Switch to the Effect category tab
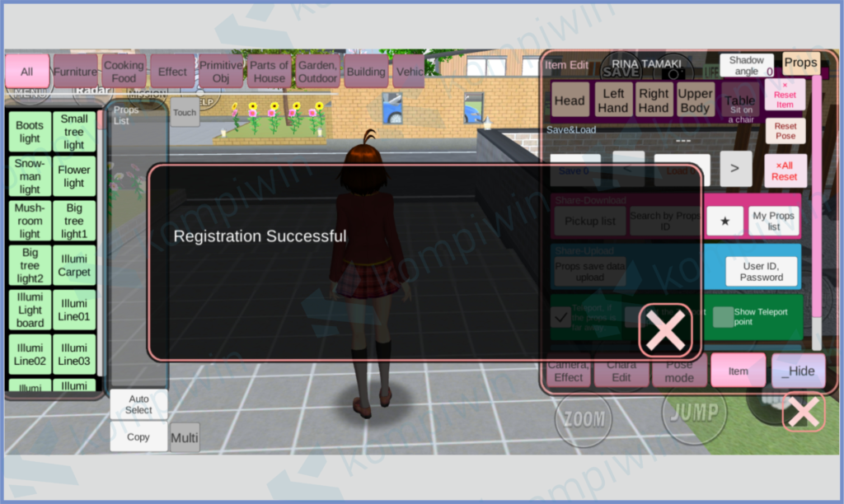 coord(172,71)
